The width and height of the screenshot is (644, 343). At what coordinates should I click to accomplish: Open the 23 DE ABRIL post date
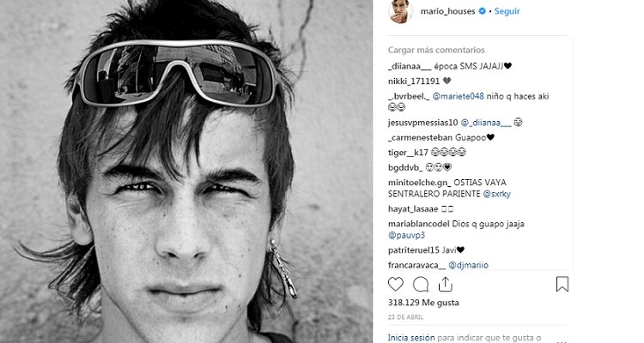(405, 317)
